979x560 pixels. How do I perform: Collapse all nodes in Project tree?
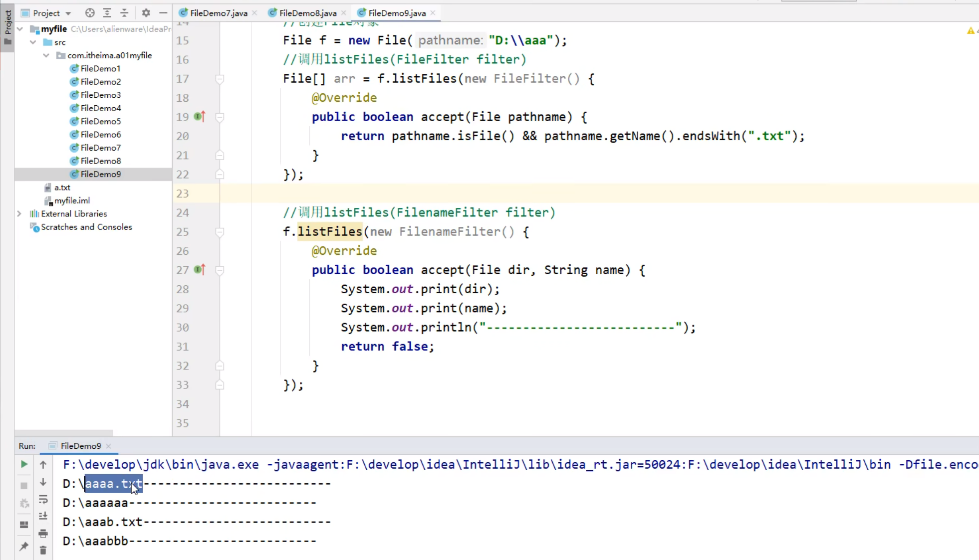coord(125,13)
